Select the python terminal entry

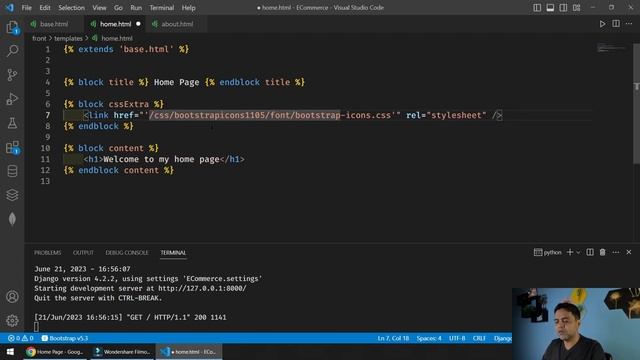(548, 252)
